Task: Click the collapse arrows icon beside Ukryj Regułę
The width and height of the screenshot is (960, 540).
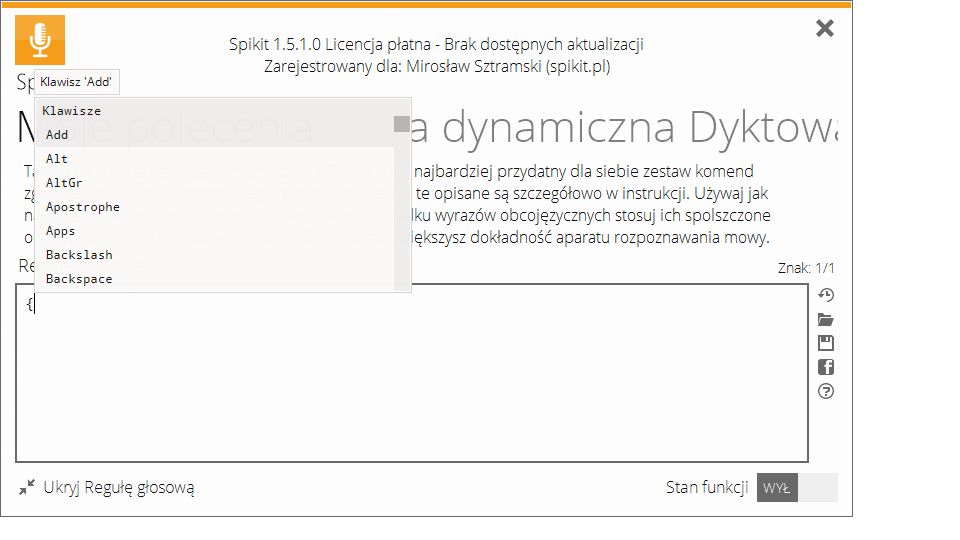Action: (27, 487)
